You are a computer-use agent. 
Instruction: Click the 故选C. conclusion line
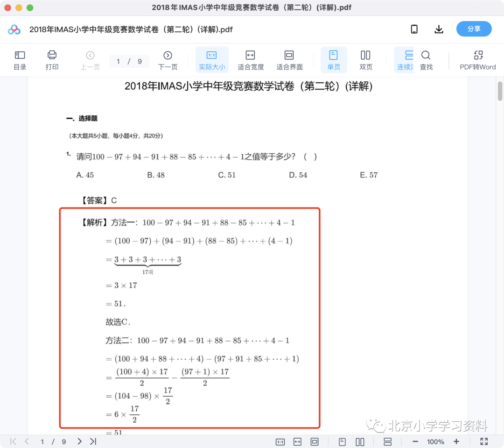tap(118, 322)
